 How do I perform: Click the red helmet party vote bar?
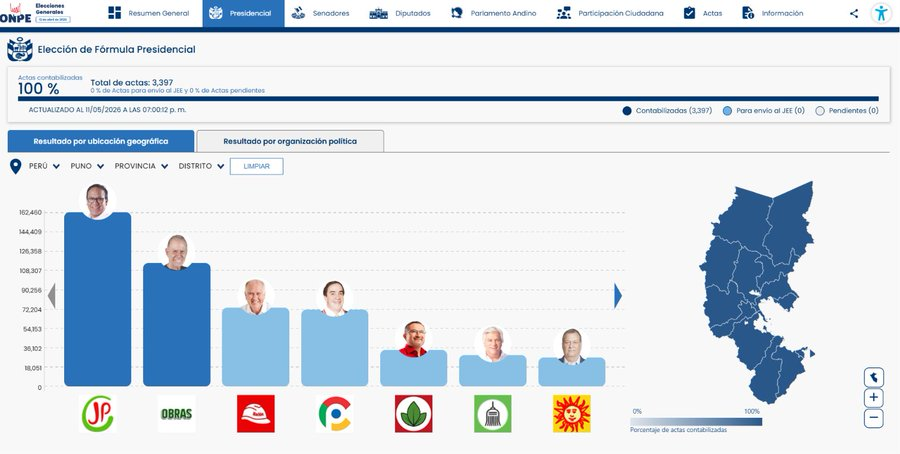click(255, 347)
